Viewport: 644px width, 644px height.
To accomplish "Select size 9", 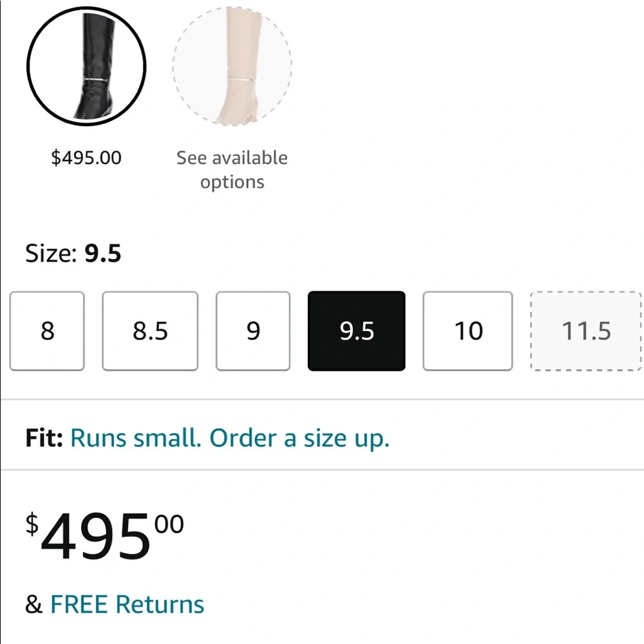I will click(x=252, y=331).
